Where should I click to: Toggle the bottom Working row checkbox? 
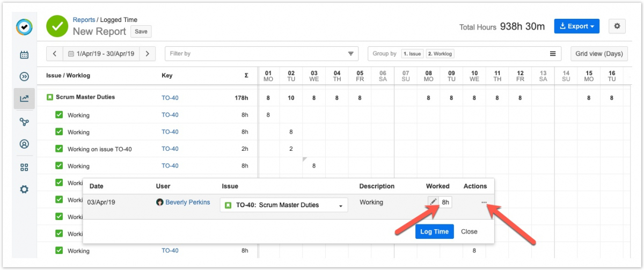pos(59,251)
